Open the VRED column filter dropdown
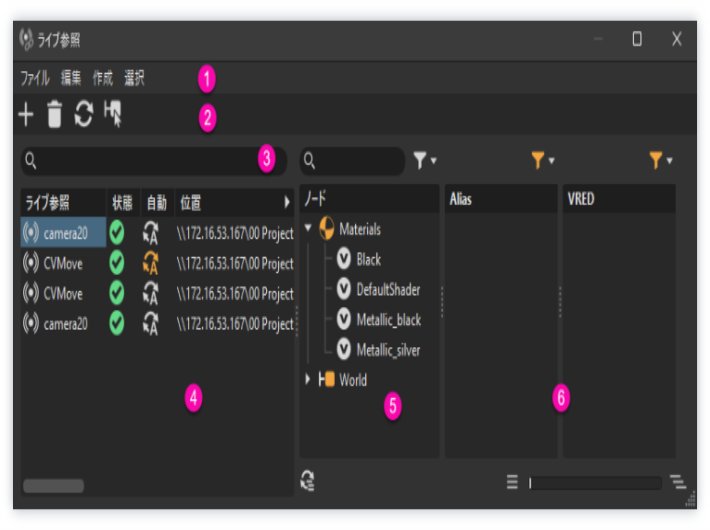This screenshot has width=710, height=530. 661,160
